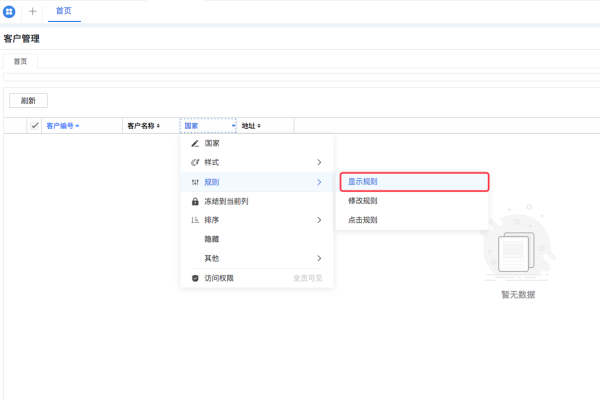The image size is (600, 400).
Task: Click the palette icon beside 样式
Action: tap(195, 162)
